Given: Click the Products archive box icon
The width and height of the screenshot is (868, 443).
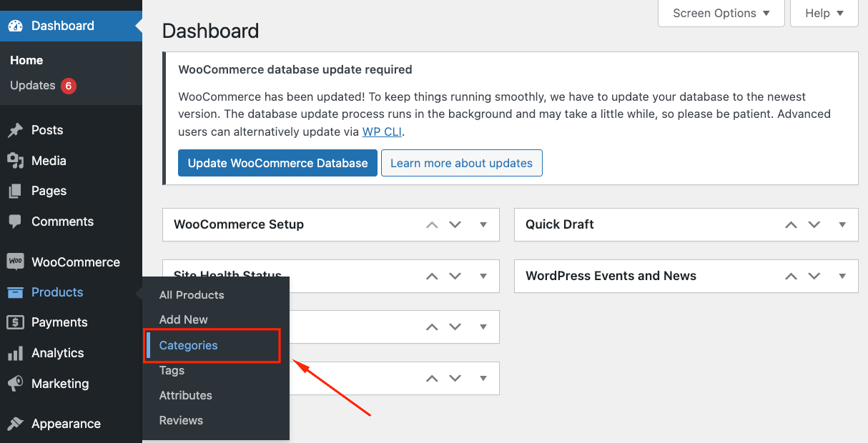Looking at the screenshot, I should coord(16,292).
